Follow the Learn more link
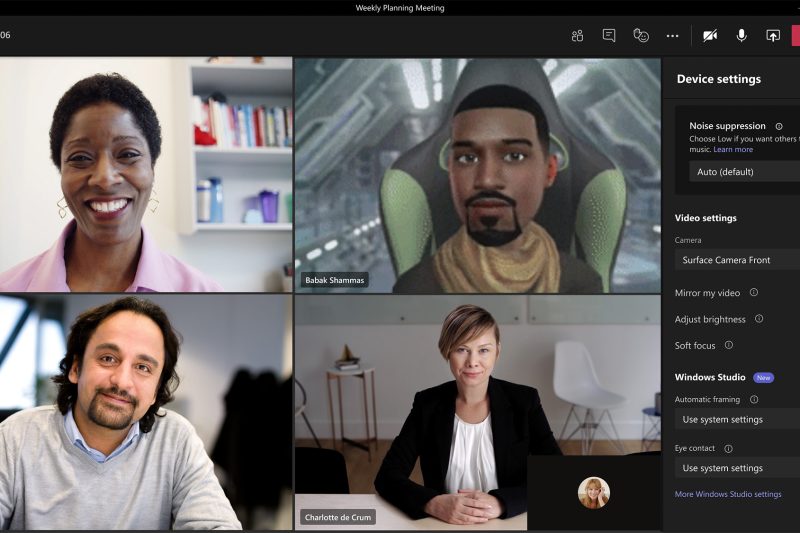This screenshot has height=533, width=800. coord(733,149)
